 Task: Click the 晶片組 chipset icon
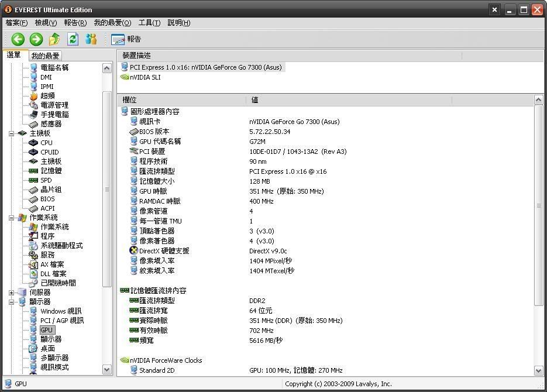point(33,190)
